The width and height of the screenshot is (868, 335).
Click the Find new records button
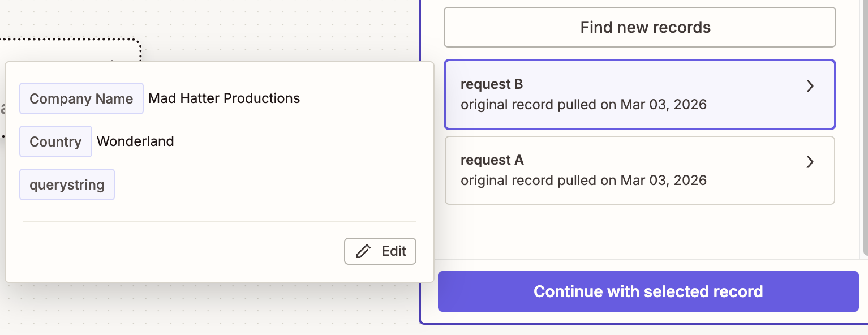(639, 27)
